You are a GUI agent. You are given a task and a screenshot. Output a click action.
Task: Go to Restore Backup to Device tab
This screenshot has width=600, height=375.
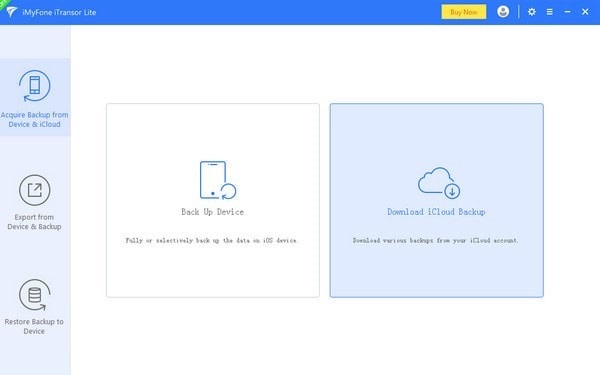pyautogui.click(x=35, y=307)
